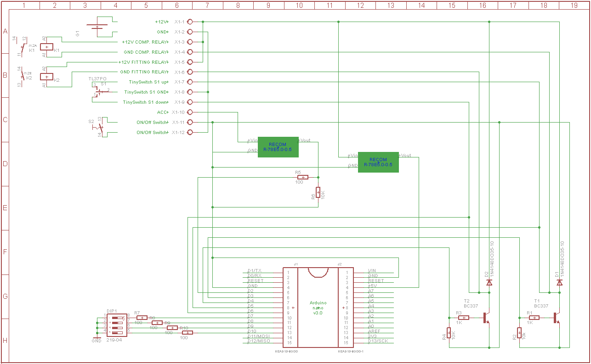Select the R2 10k resistor
591x364 pixels.
pos(519,333)
